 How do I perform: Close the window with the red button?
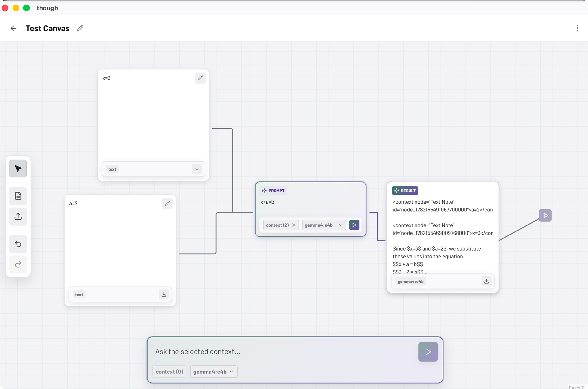pyautogui.click(x=5, y=8)
